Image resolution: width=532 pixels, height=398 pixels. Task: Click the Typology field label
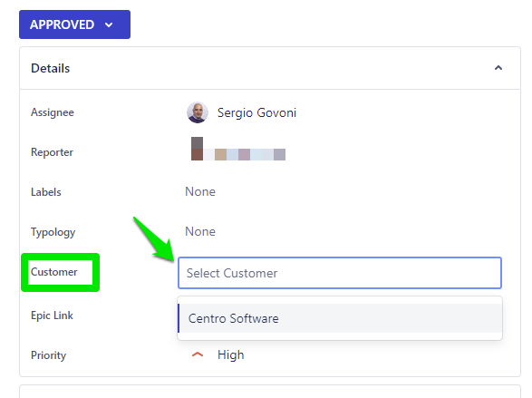click(53, 232)
